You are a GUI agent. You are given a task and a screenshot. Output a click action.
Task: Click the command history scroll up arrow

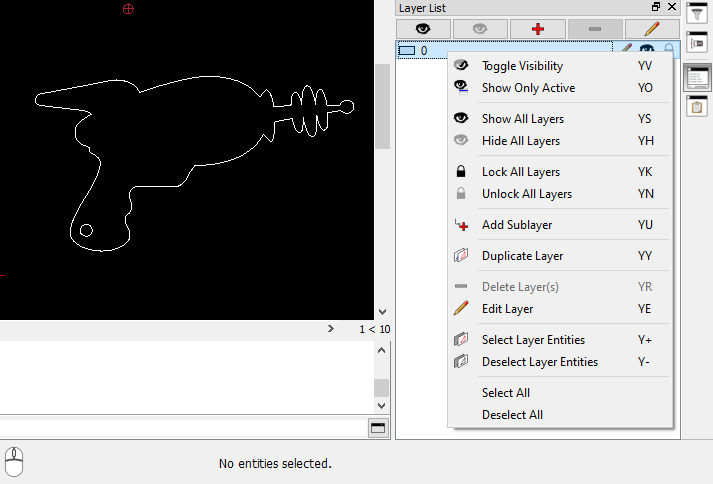coord(382,350)
